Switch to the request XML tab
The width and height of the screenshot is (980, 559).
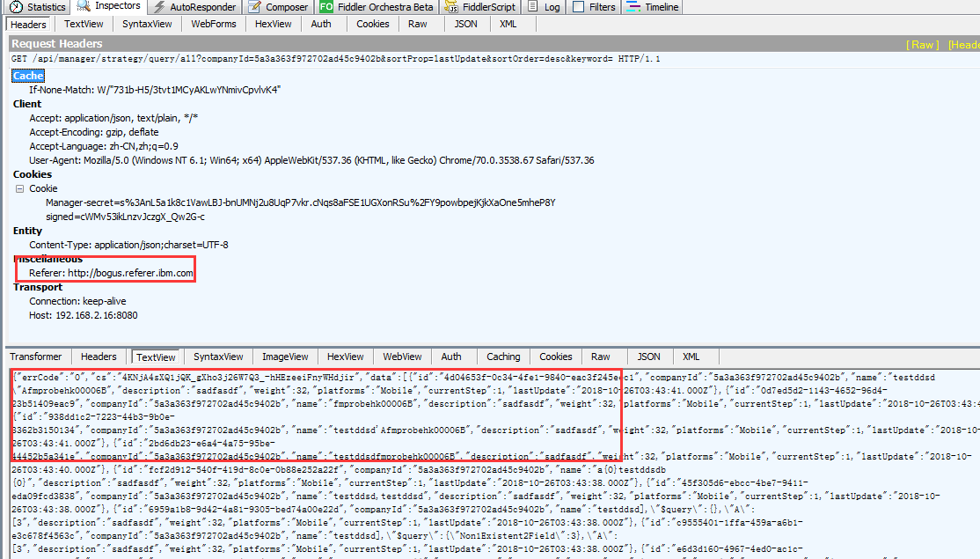click(508, 24)
